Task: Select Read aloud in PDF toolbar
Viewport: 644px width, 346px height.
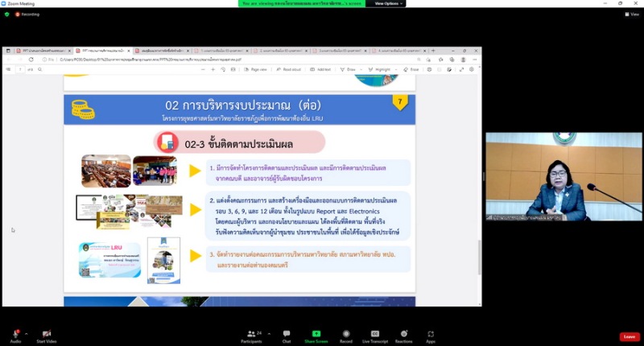Action: pyautogui.click(x=287, y=69)
